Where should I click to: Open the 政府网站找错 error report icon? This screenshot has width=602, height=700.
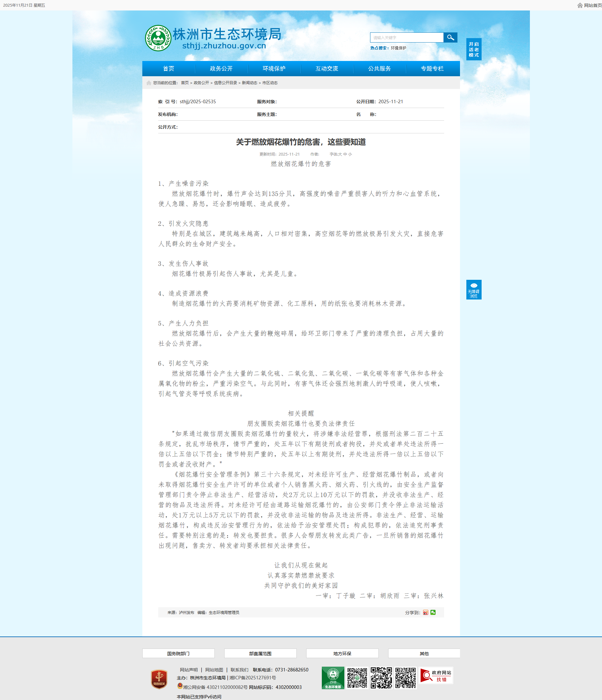pos(436,676)
